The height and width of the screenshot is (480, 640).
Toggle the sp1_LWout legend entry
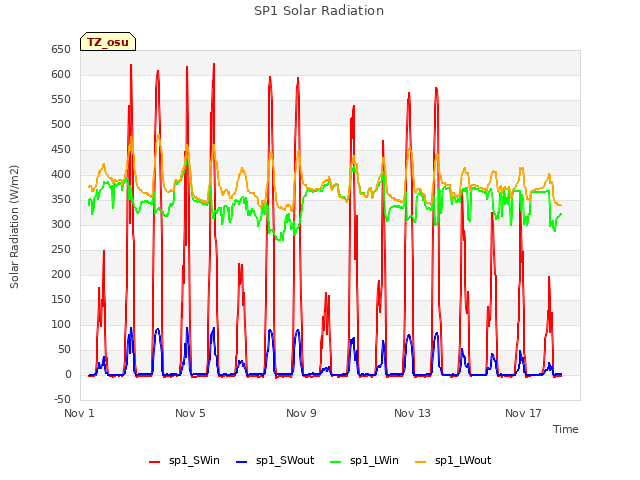click(453, 460)
